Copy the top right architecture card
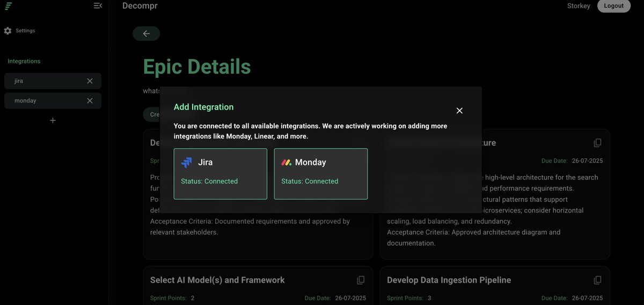 point(597,143)
